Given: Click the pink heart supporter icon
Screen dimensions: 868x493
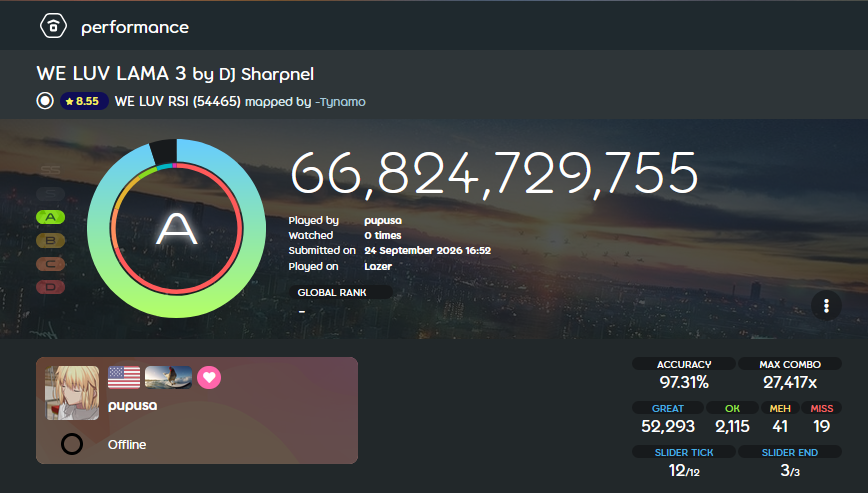Looking at the screenshot, I should pos(209,377).
